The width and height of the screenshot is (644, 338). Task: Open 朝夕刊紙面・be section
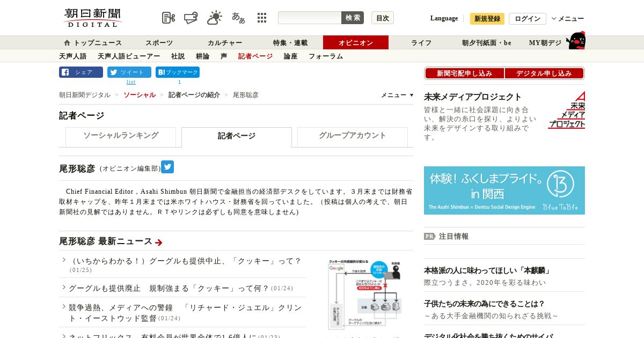point(487,43)
